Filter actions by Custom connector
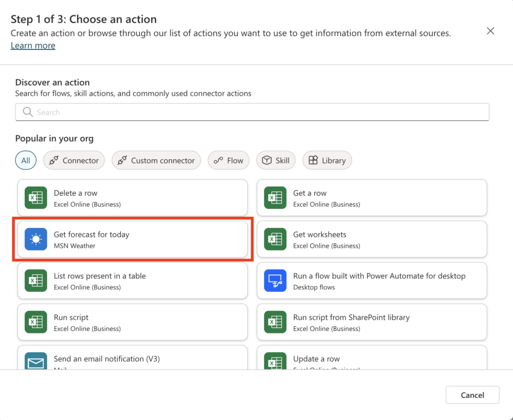This screenshot has width=513, height=420. [156, 161]
